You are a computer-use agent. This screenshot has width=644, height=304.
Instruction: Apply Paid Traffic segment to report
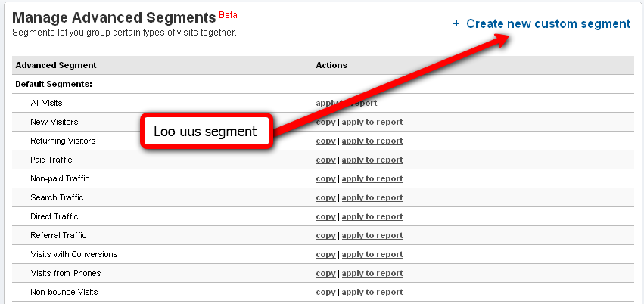pos(372,160)
